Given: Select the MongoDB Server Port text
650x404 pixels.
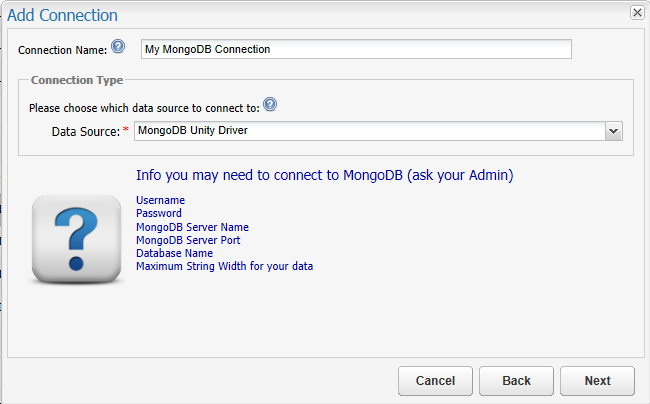Looking at the screenshot, I should tap(188, 240).
